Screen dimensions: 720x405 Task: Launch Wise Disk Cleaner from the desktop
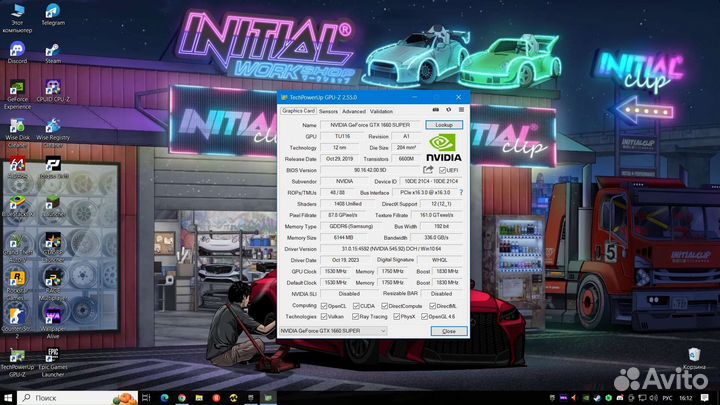(x=17, y=133)
